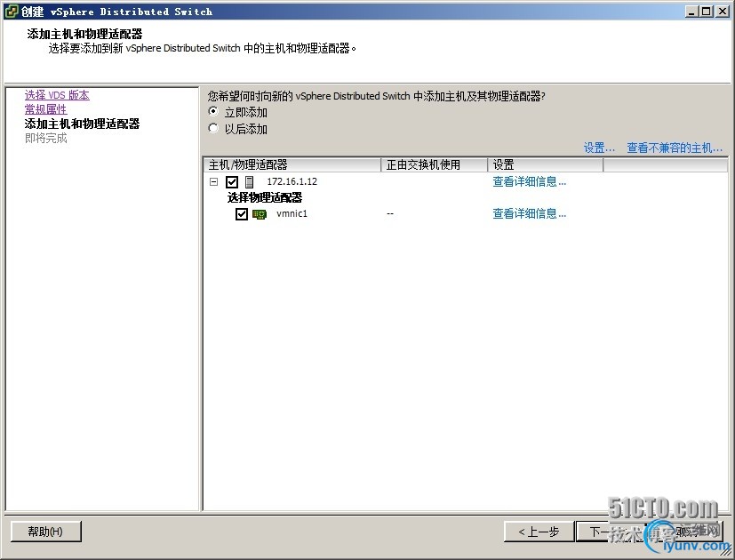Click the host server icon for 172.16.1.12
The image size is (735, 560).
(x=250, y=181)
